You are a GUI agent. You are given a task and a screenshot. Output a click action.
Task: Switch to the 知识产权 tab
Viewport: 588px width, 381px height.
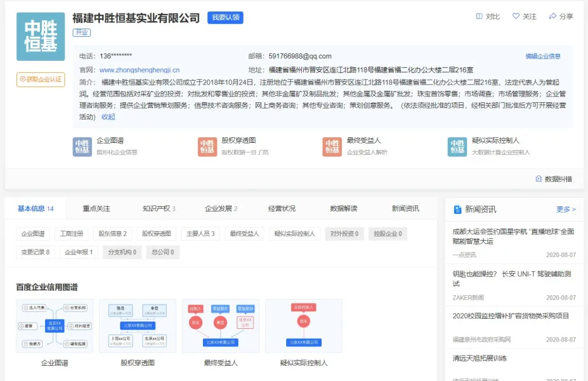(159, 208)
